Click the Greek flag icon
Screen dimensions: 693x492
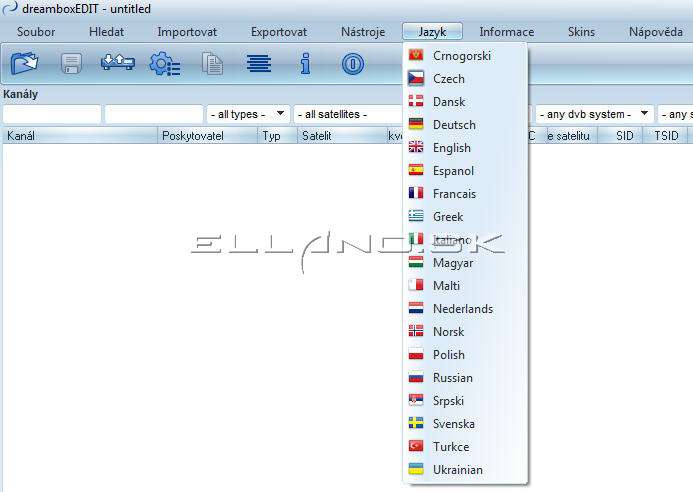coord(416,216)
